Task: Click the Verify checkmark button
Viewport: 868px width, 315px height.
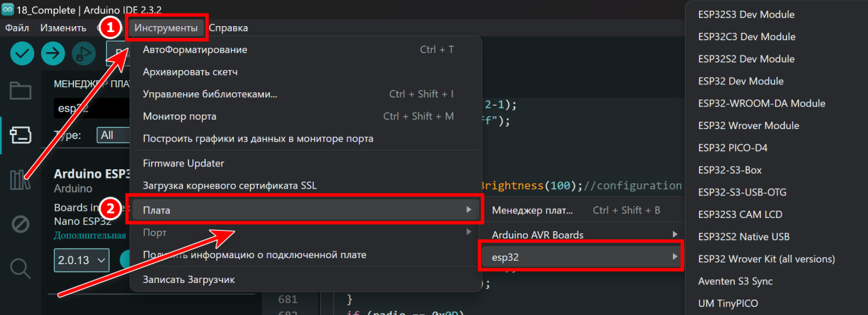Action: (22, 53)
